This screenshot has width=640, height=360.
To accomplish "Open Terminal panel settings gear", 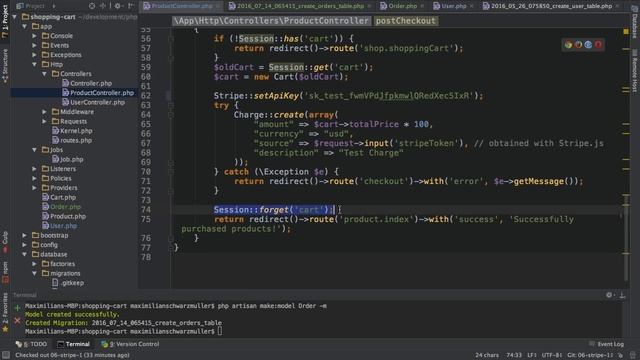I will tap(609, 295).
